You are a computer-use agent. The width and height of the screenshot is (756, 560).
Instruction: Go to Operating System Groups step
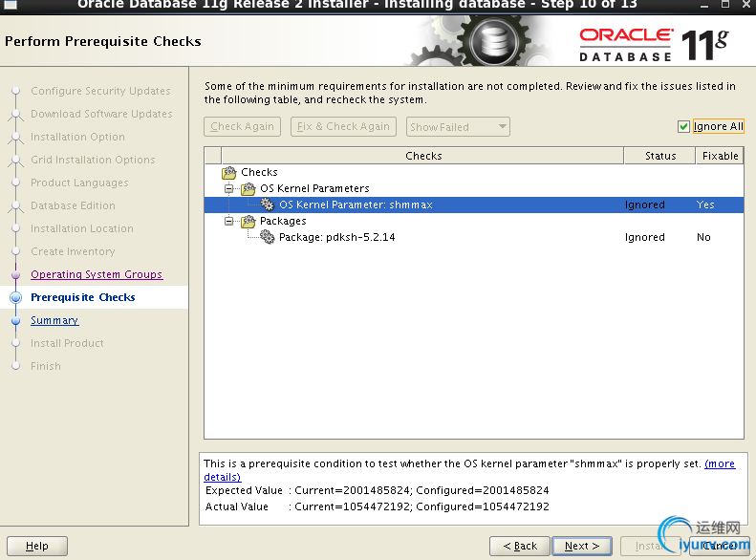tap(97, 274)
